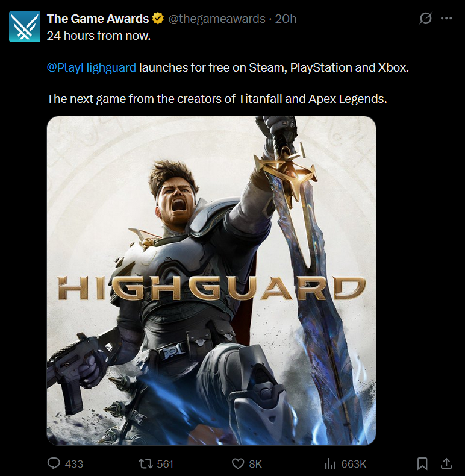465x476 pixels.
Task: Click the Grok explain-post icon
Action: pos(425,19)
